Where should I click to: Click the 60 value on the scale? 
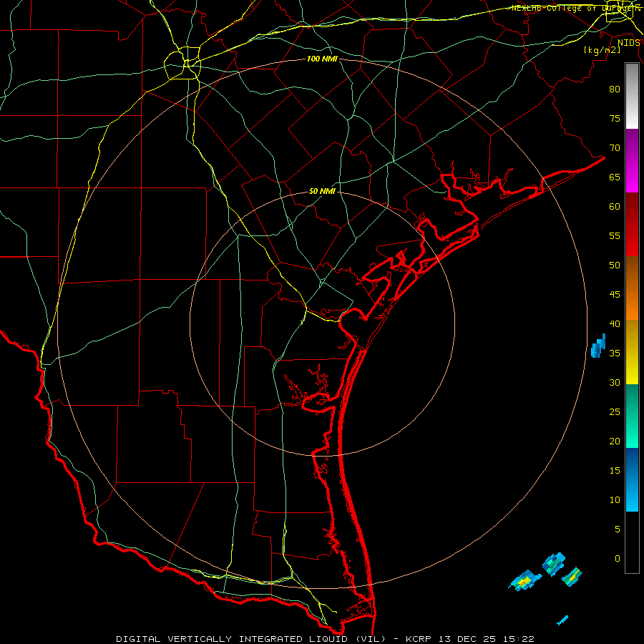click(x=615, y=207)
